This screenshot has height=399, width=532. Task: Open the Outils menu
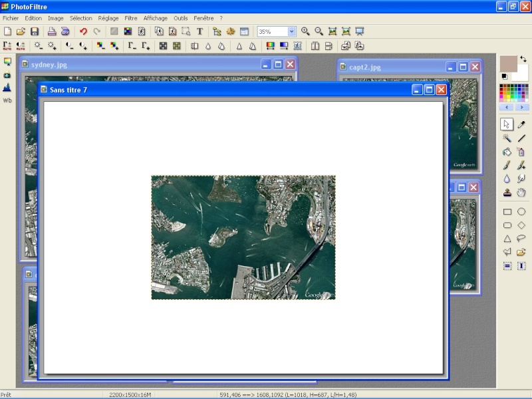pyautogui.click(x=180, y=19)
